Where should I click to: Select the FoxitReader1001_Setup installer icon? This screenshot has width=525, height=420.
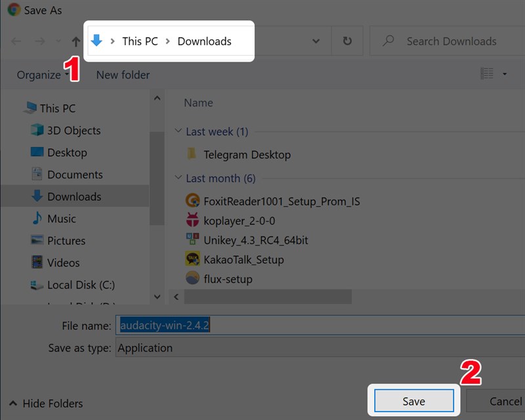(x=192, y=201)
